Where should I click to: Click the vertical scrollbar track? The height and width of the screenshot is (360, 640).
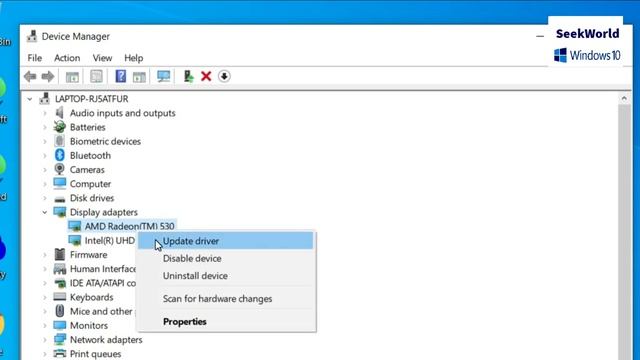coord(624,232)
